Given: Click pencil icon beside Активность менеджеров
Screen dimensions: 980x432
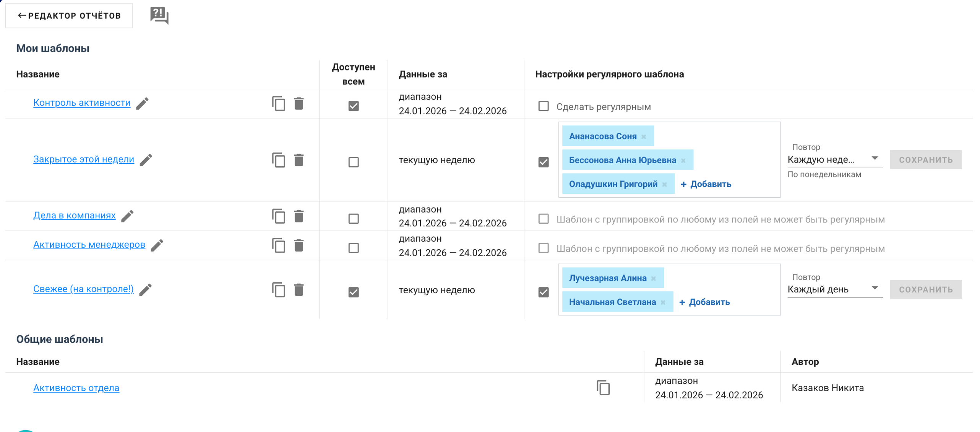Looking at the screenshot, I should click(x=157, y=245).
